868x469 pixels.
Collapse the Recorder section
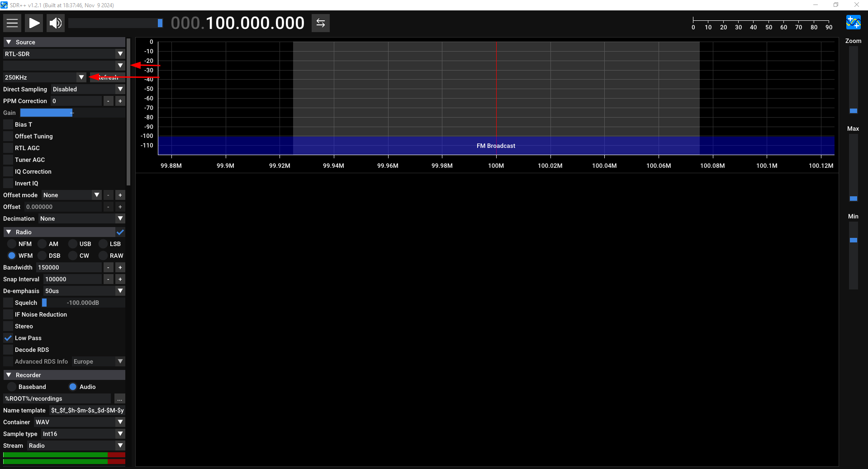64,375
